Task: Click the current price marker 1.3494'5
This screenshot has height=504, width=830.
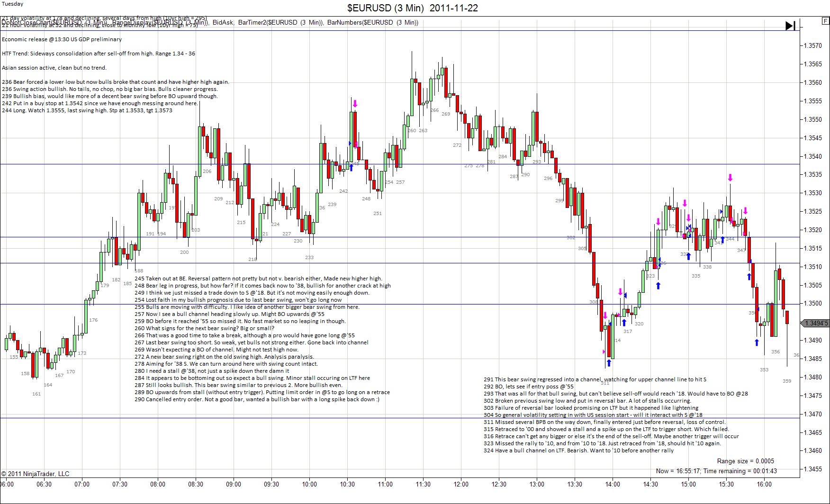Action: [x=816, y=324]
